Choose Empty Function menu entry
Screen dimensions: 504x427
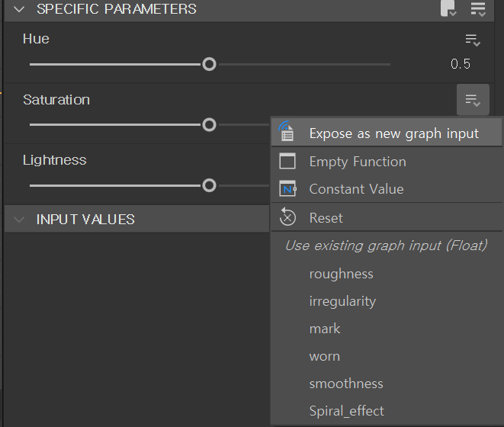click(387, 162)
